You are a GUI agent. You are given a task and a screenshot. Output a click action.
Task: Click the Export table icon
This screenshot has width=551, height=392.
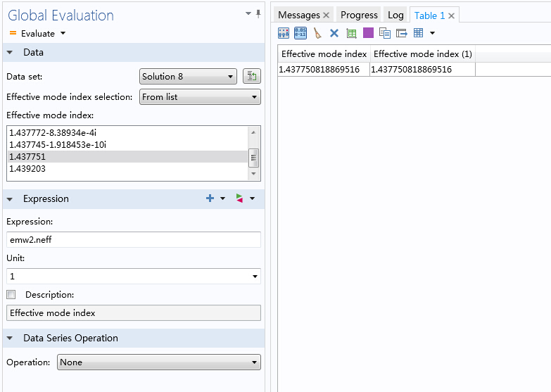coord(402,33)
